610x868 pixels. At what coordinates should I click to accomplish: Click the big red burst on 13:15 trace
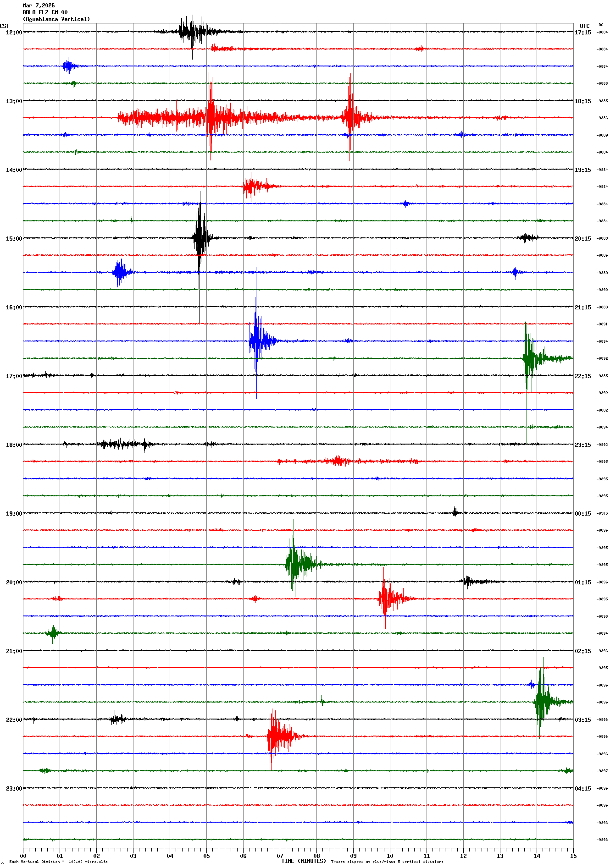211,117
